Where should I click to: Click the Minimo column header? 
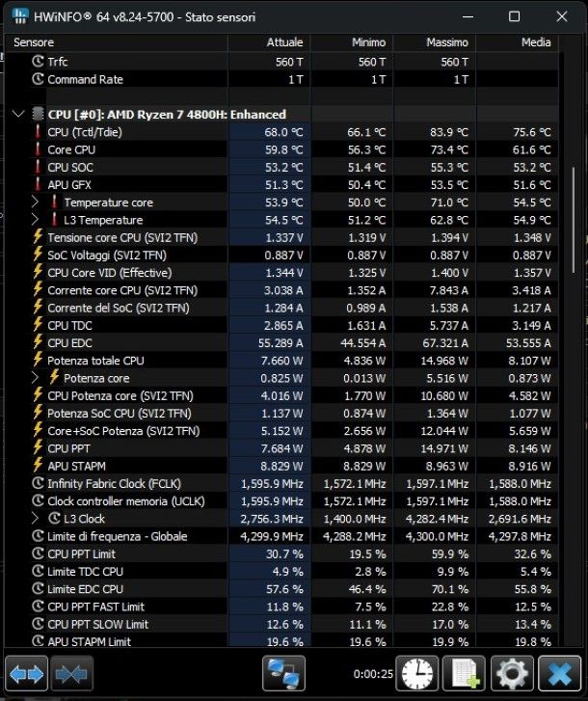352,42
